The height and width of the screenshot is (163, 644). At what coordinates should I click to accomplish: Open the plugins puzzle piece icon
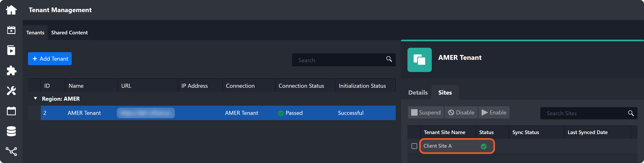click(x=11, y=71)
